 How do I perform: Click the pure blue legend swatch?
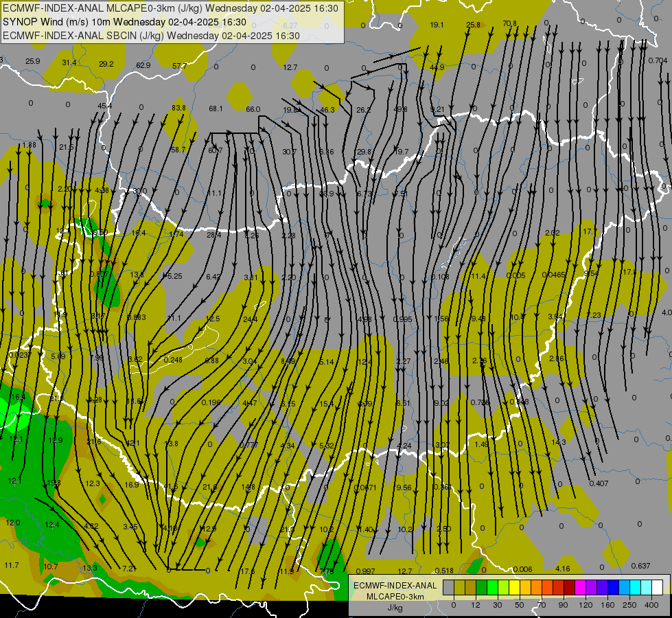(x=613, y=588)
